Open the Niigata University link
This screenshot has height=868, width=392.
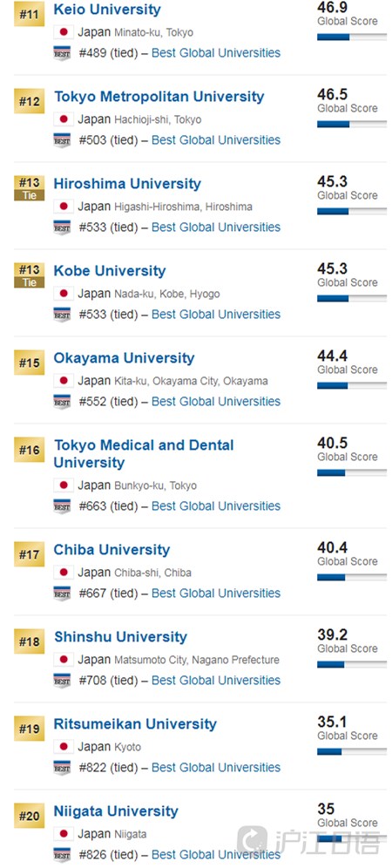coord(116,811)
